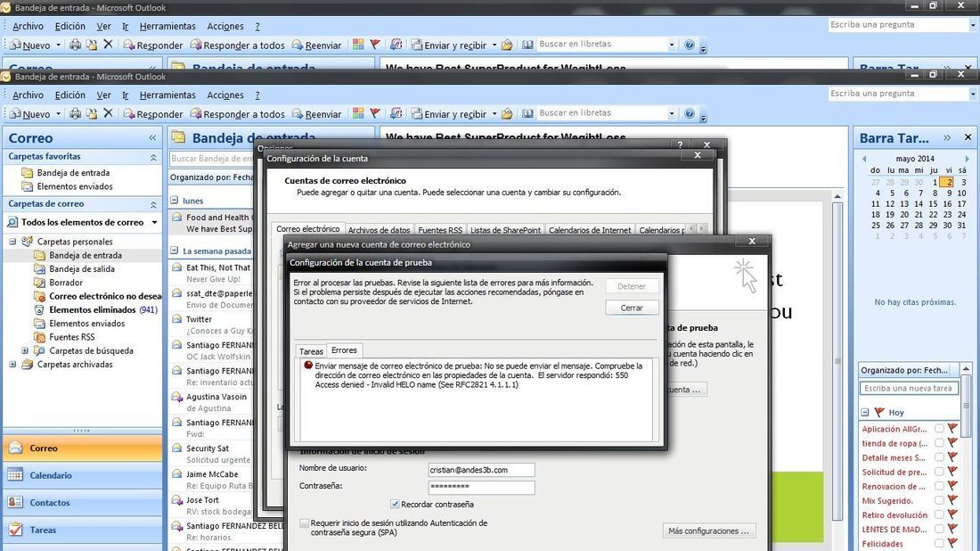Click the blue help icon in front window toolbar
This screenshot has width=980, height=551.
pyautogui.click(x=690, y=113)
